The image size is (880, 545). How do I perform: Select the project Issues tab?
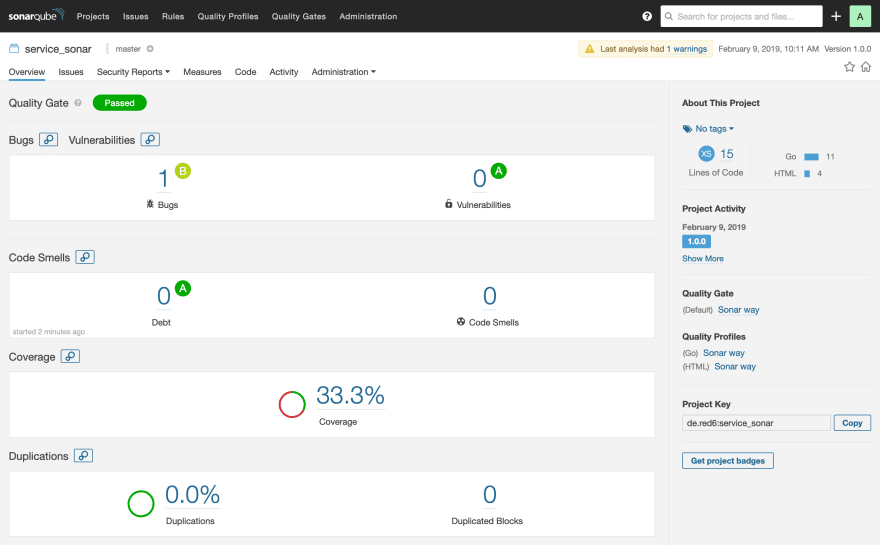coord(71,72)
